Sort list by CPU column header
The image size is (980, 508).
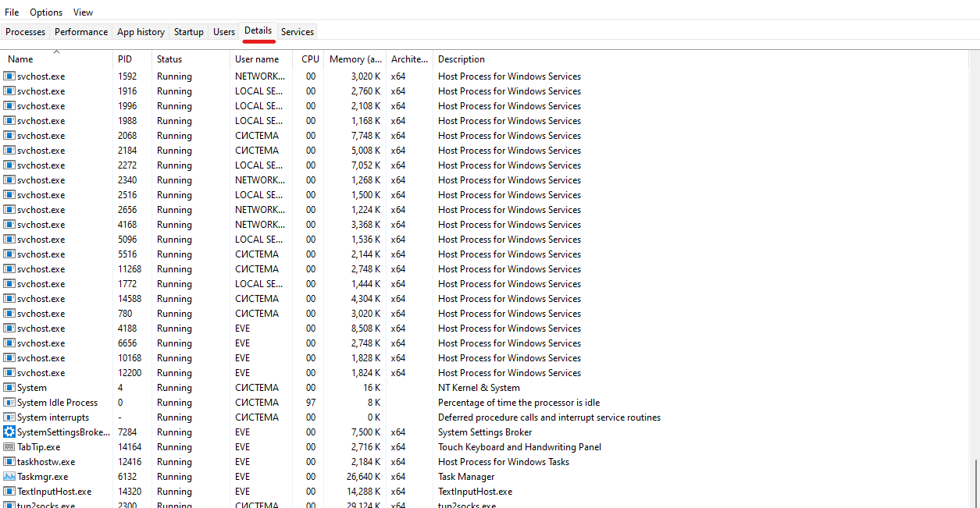(x=310, y=59)
